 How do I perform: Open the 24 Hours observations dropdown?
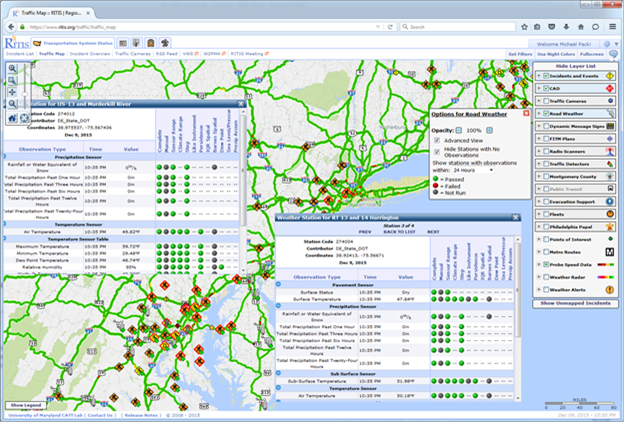pos(473,170)
